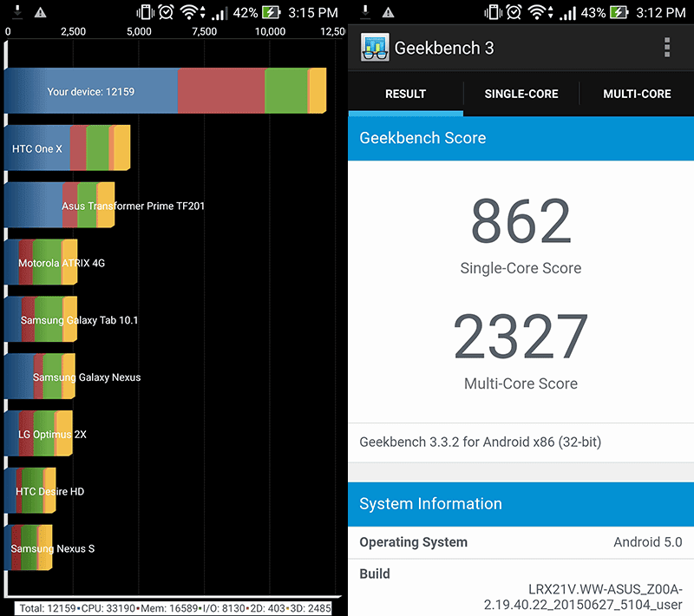Tap the 5,000 axis label

pyautogui.click(x=139, y=31)
